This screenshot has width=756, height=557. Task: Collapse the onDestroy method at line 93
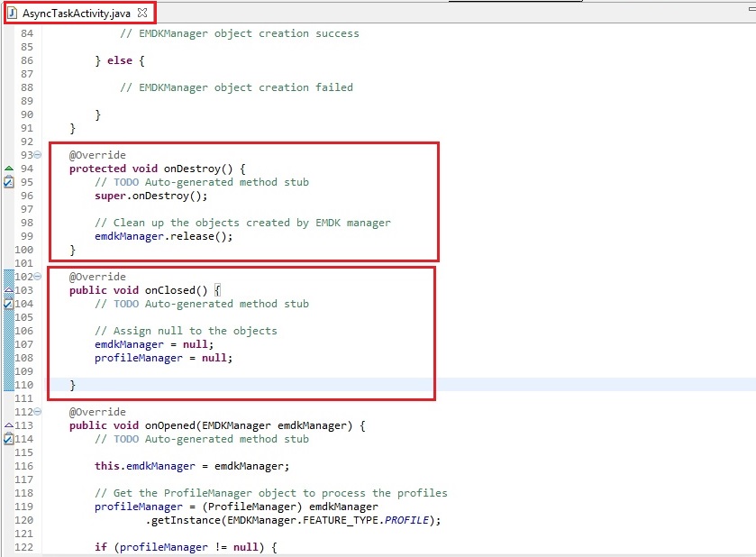[37, 155]
